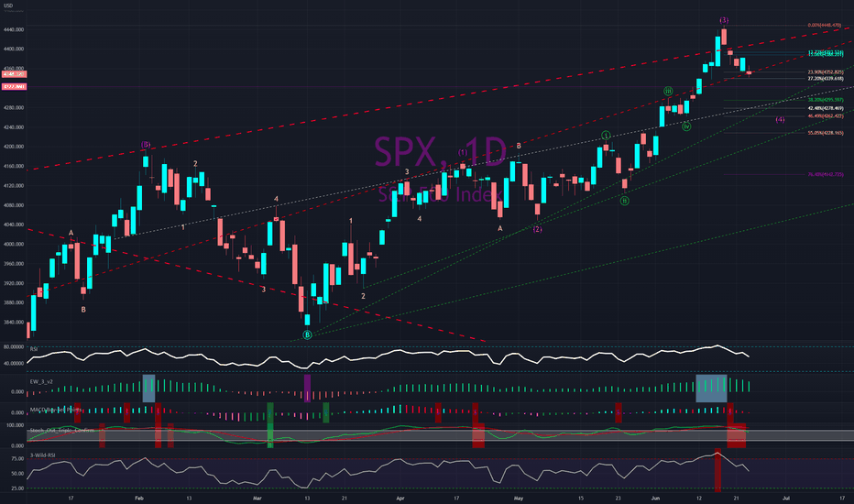Select the green circled ii wave label

(x=625, y=201)
